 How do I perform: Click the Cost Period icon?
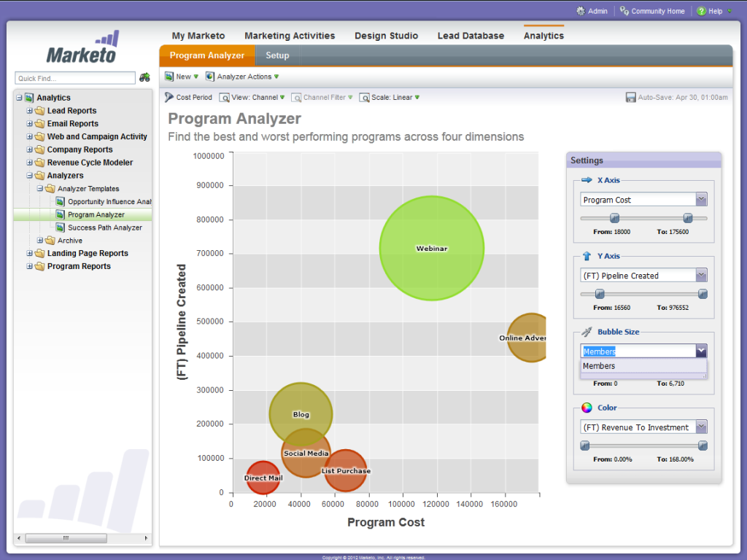point(169,97)
